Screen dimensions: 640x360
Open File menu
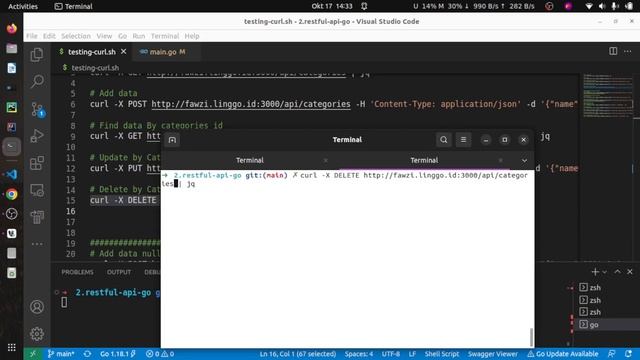point(31,36)
